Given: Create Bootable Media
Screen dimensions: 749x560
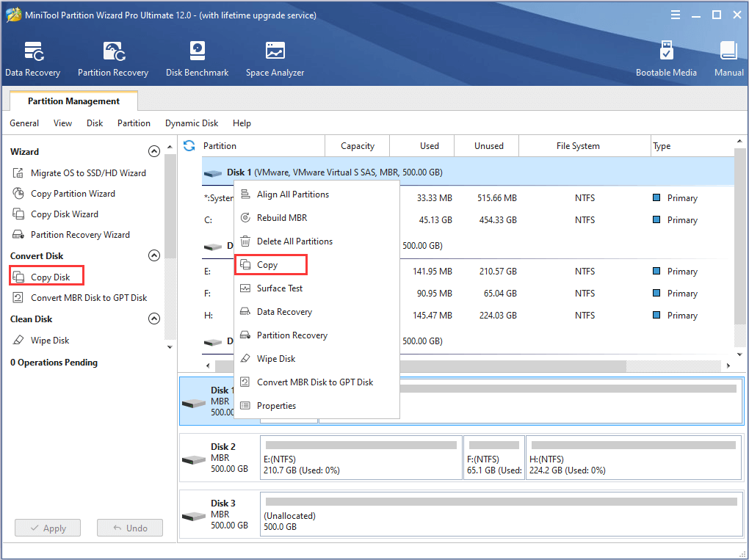Looking at the screenshot, I should 666,59.
